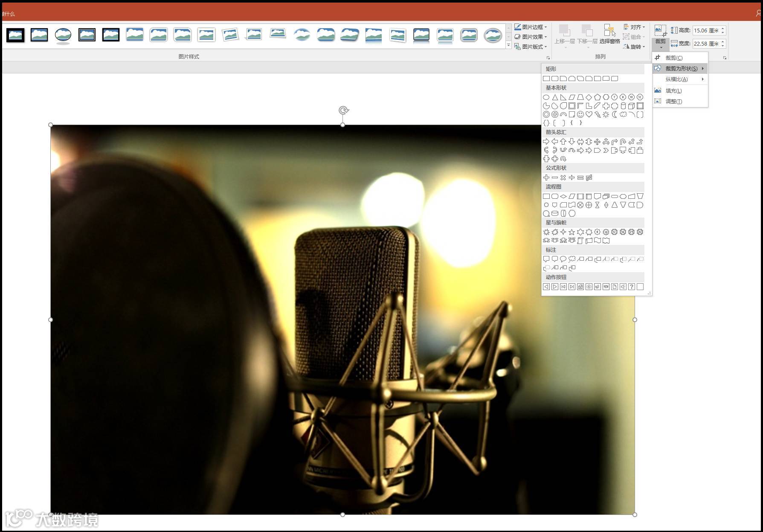Choose the right arrow shape

pos(546,142)
